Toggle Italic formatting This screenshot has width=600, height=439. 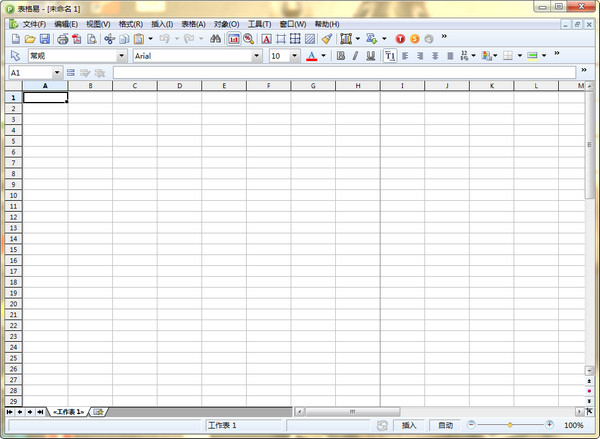(355, 56)
